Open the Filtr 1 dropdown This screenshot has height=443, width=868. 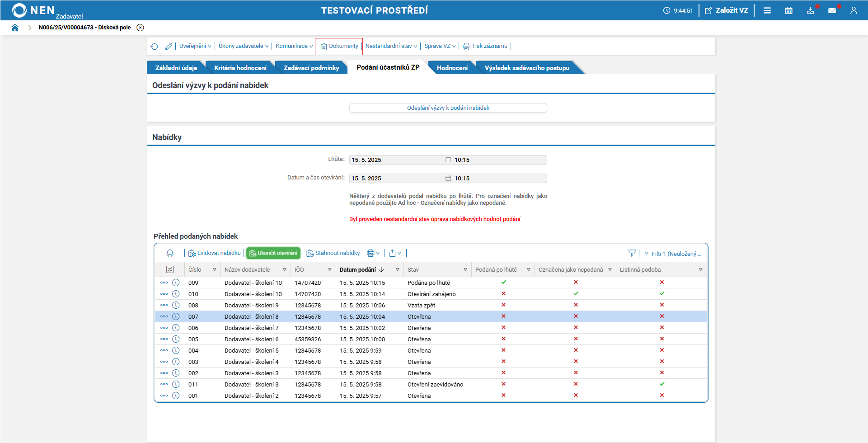[x=673, y=254]
